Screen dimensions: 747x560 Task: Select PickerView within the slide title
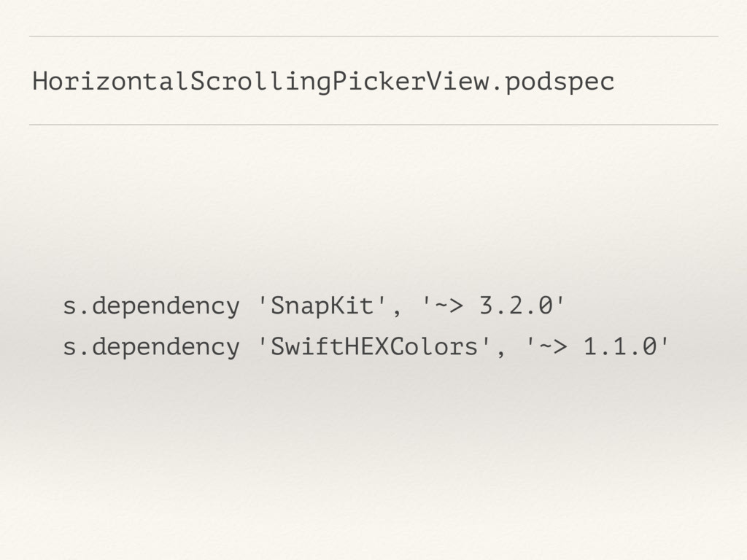(x=411, y=82)
